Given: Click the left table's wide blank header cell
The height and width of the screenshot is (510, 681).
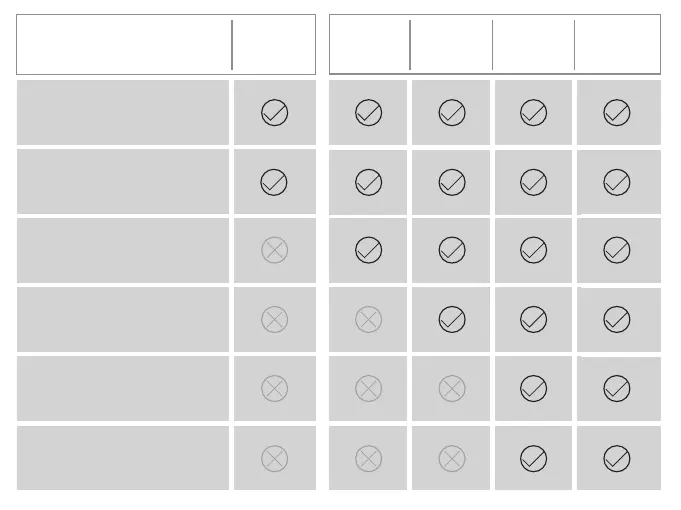Looking at the screenshot, I should tap(124, 45).
